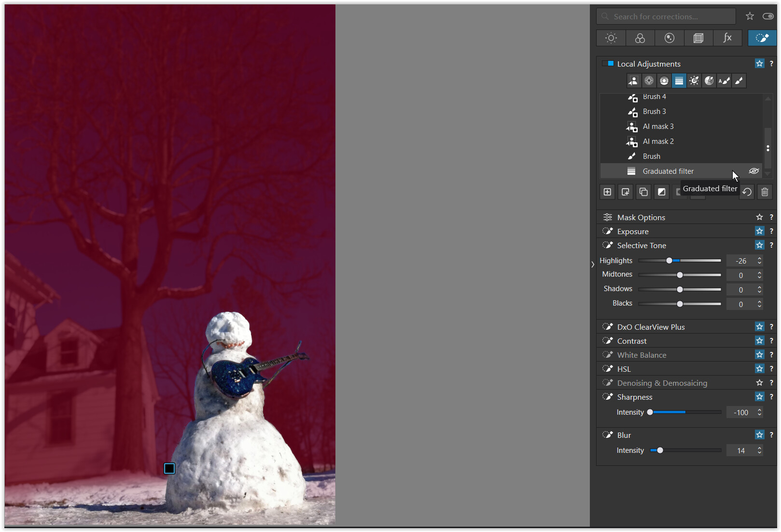The width and height of the screenshot is (781, 532).
Task: Select the Control Point tool
Action: (649, 81)
